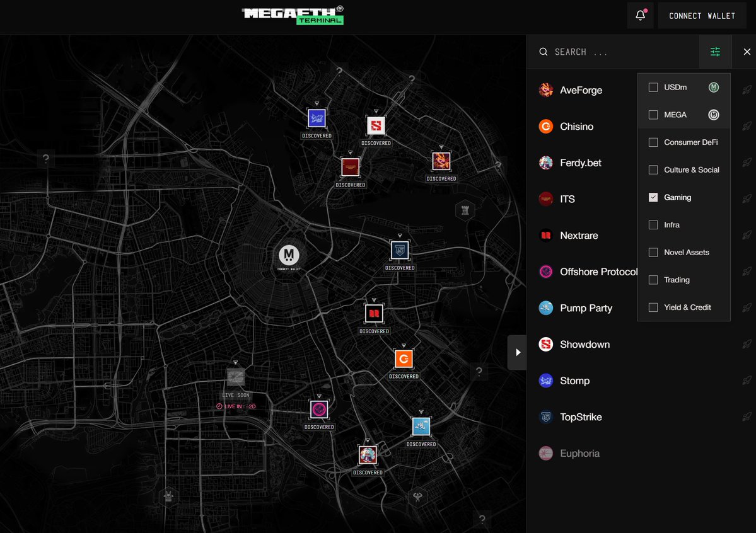
Task: Open Pump Party in the list
Action: [586, 308]
